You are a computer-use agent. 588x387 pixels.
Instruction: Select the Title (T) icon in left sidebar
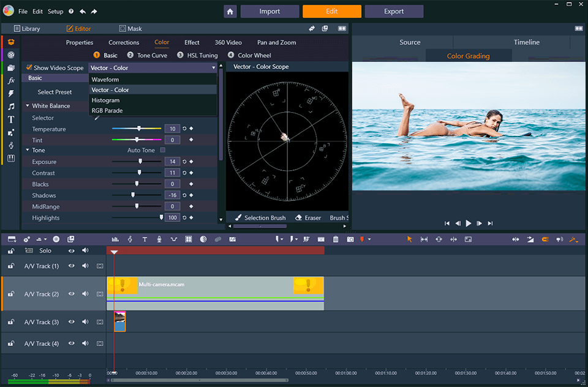coord(11,119)
